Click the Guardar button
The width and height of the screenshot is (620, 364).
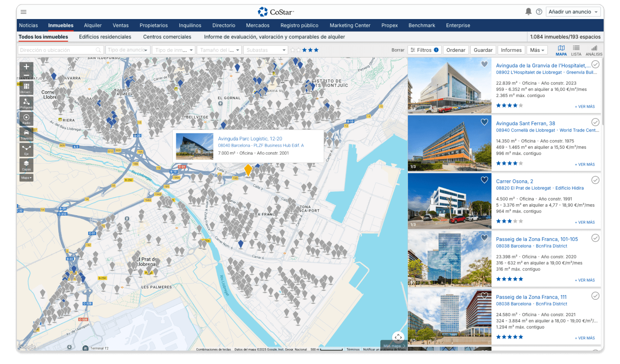(x=483, y=50)
